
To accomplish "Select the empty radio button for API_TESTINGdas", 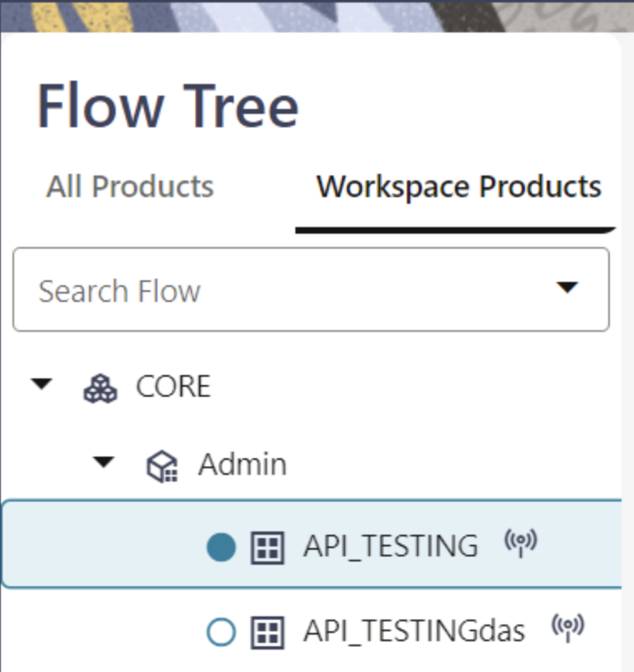I will (221, 632).
